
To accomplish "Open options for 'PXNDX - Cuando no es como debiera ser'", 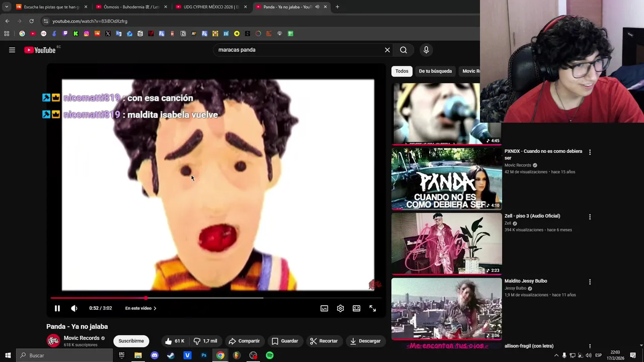I will point(590,152).
